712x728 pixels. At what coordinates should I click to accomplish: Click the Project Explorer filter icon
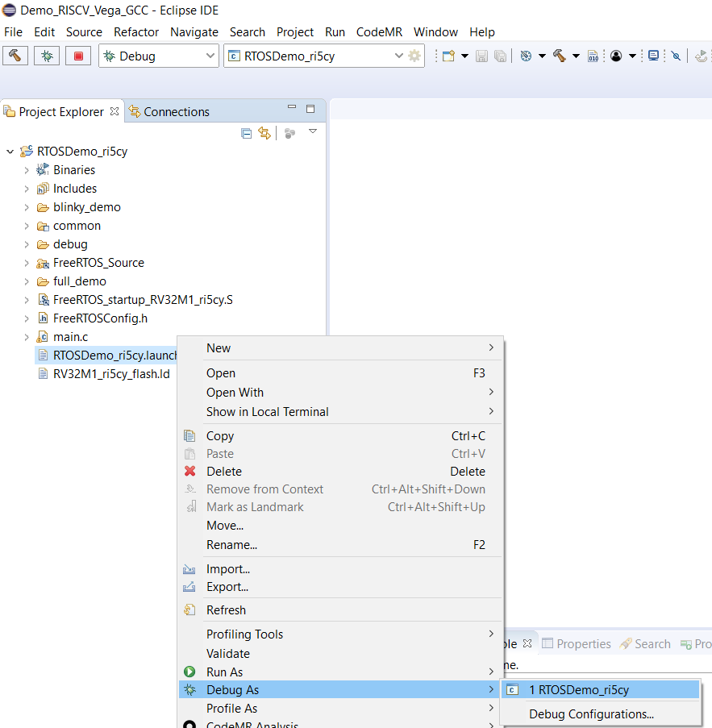(x=289, y=134)
